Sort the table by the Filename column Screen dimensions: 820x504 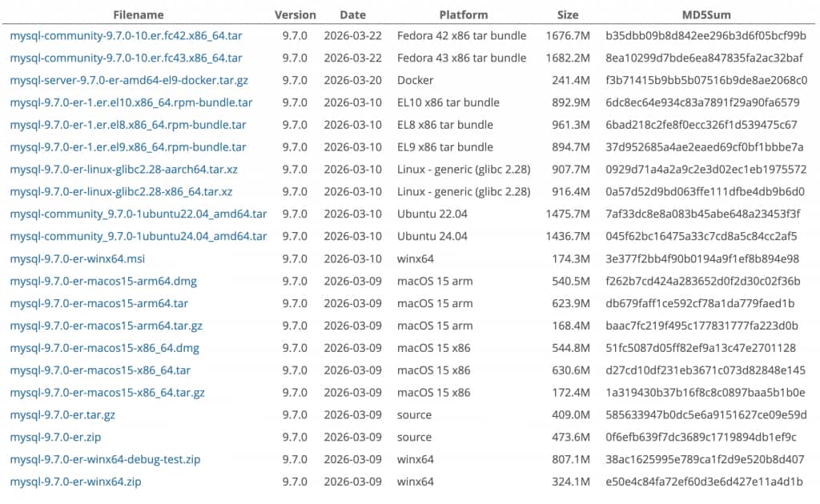click(141, 14)
